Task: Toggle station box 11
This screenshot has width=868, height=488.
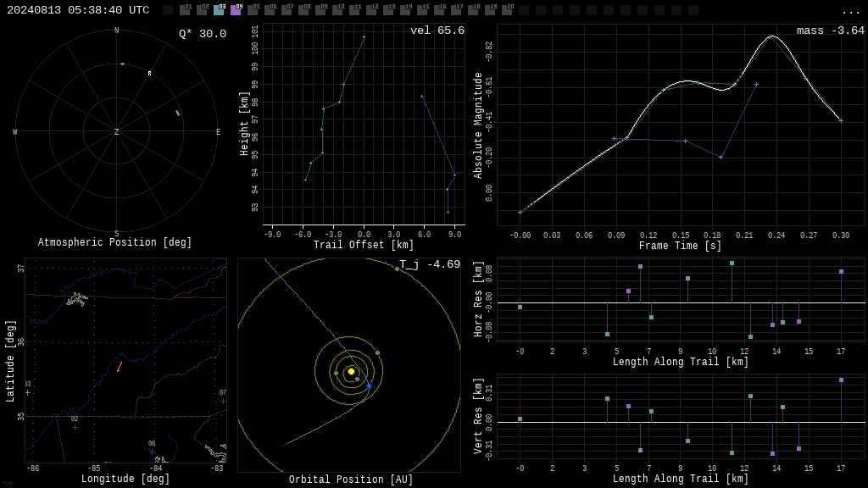Action: tap(354, 9)
